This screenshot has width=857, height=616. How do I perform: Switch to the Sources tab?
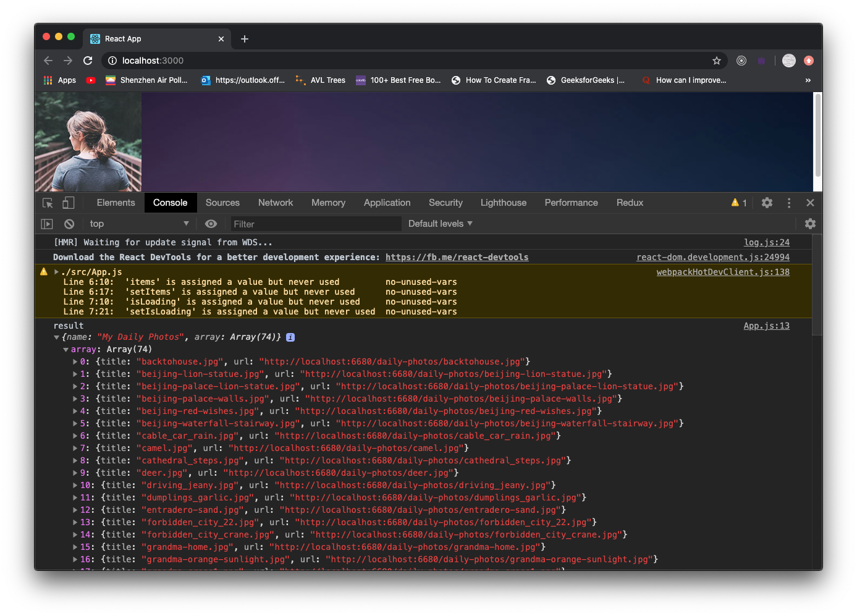(222, 203)
